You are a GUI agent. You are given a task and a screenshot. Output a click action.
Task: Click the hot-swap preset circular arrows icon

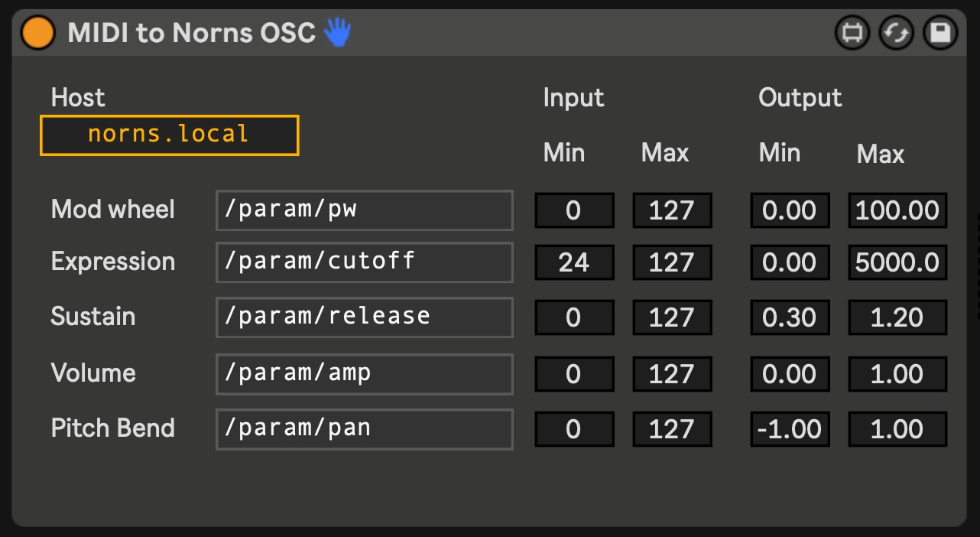pyautogui.click(x=896, y=34)
